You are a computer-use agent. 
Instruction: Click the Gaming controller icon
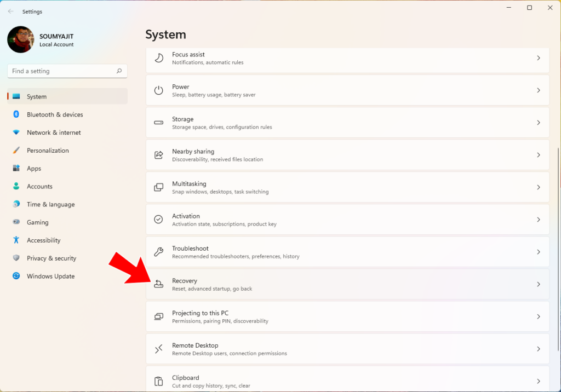[x=16, y=222]
